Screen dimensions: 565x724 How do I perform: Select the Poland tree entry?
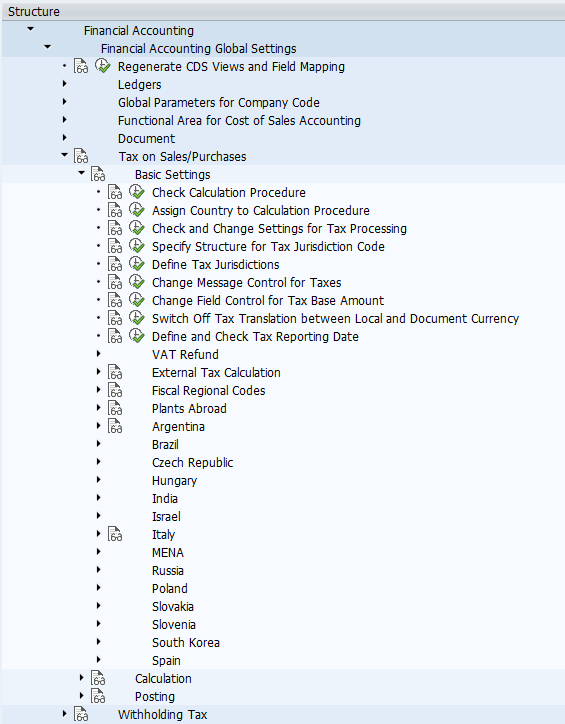click(x=170, y=589)
